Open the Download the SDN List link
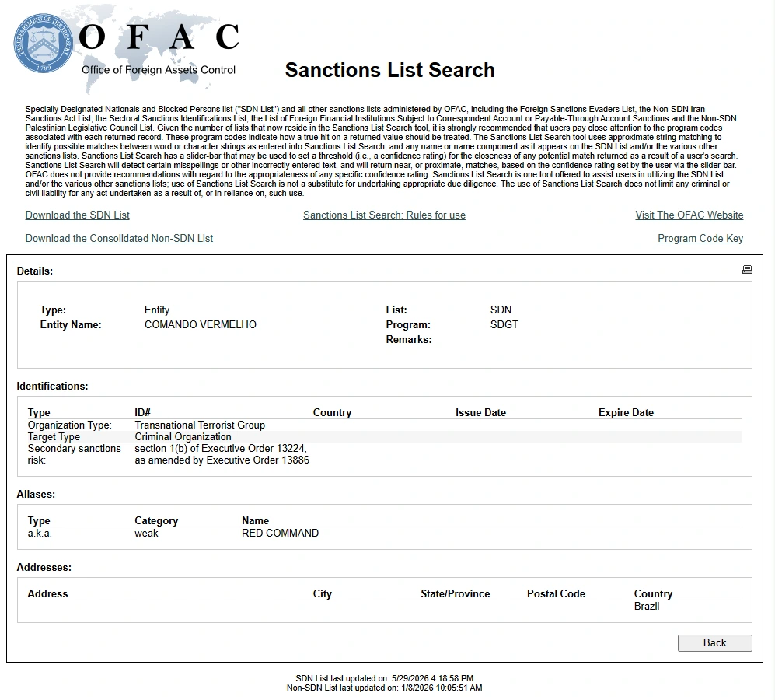Screen dimensions: 775x700 pos(78,215)
